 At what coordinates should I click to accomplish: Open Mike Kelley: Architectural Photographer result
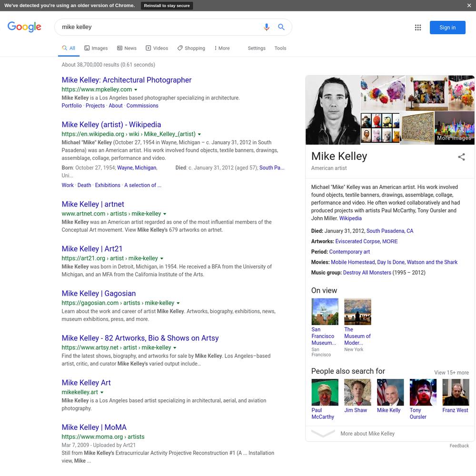126,80
